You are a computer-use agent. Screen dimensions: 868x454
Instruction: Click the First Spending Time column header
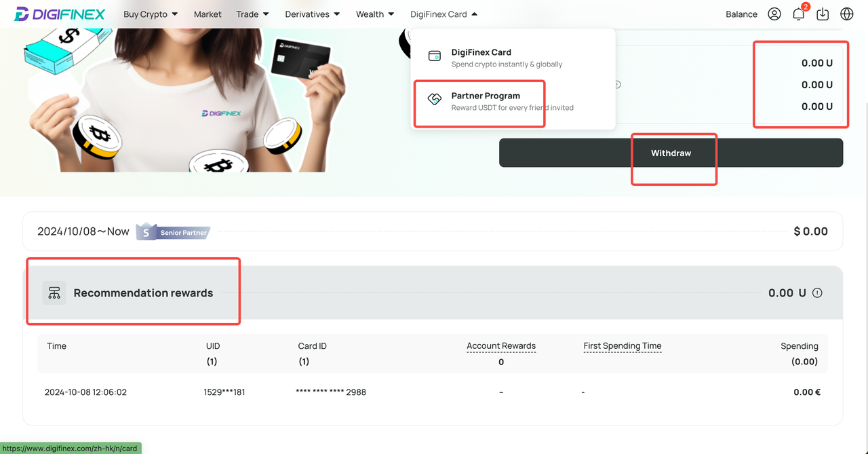pyautogui.click(x=623, y=346)
